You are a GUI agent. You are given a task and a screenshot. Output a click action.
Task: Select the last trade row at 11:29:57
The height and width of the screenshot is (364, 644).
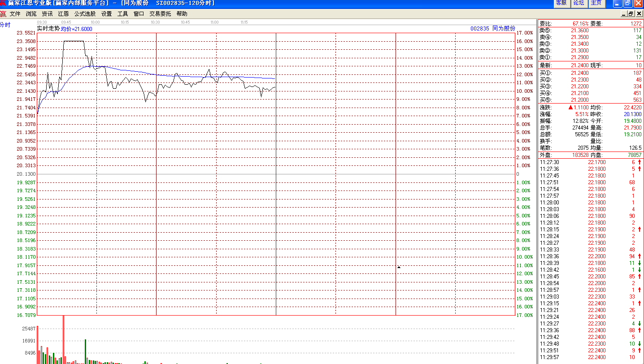(590, 357)
